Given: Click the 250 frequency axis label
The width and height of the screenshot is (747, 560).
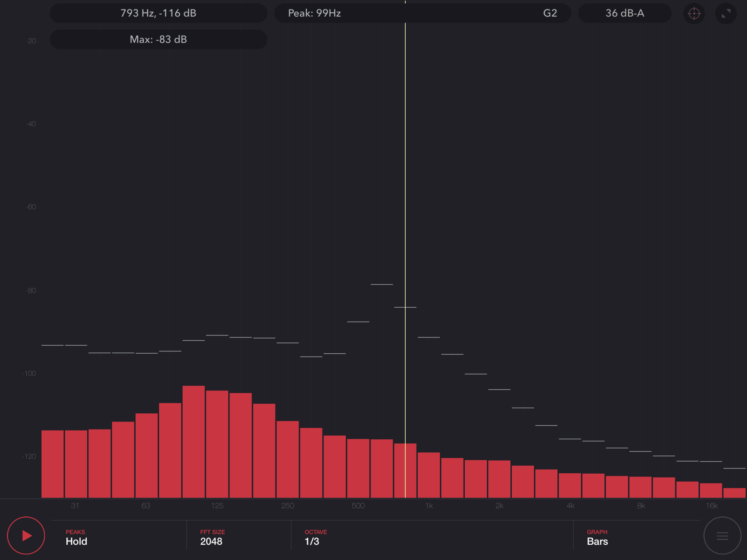Looking at the screenshot, I should click(x=287, y=506).
